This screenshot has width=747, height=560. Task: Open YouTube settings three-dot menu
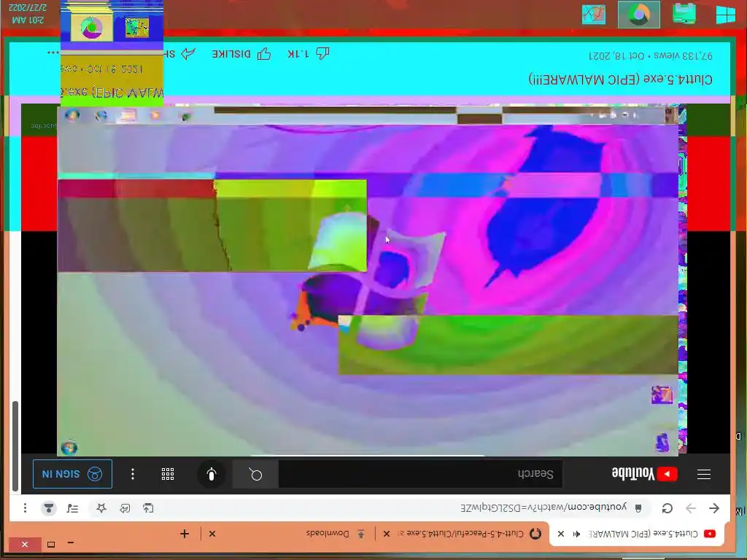click(133, 474)
